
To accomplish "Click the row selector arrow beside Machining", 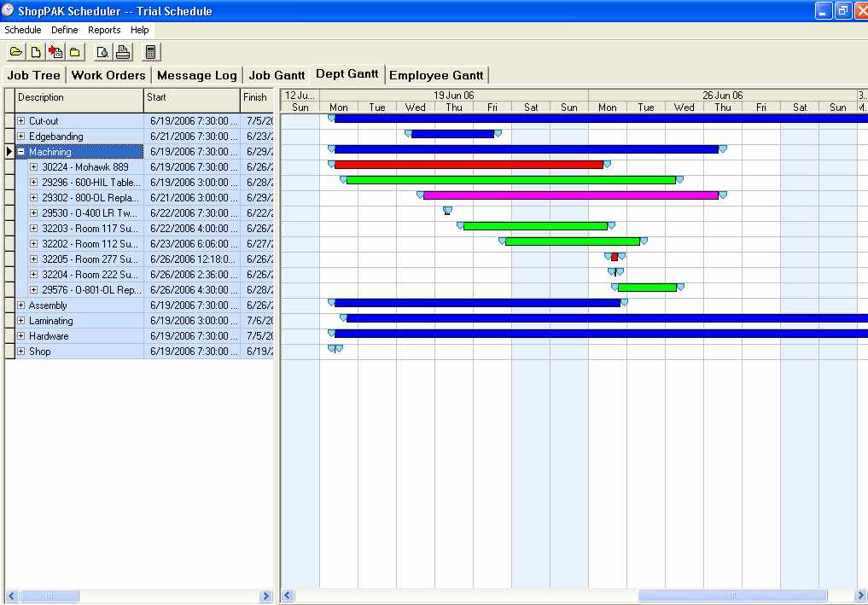I will point(9,152).
